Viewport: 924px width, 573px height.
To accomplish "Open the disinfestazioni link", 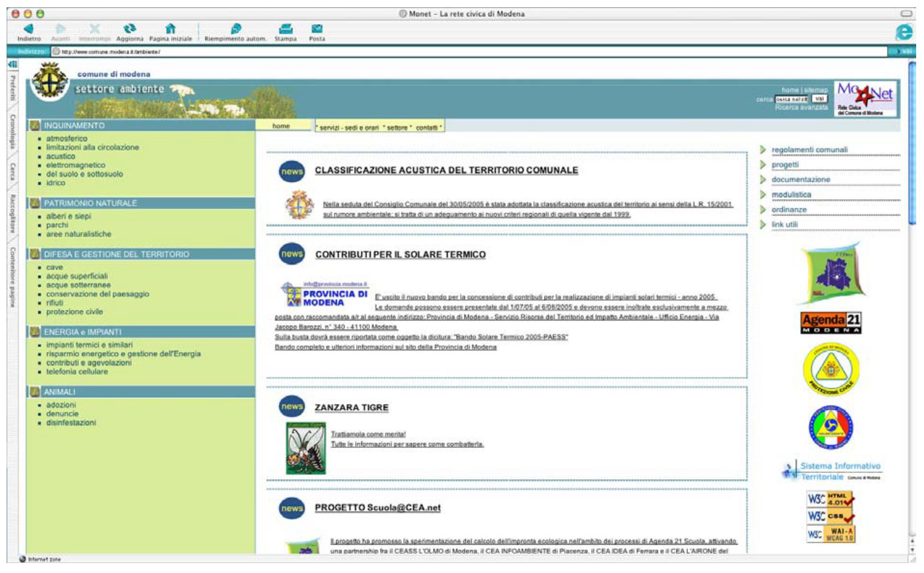I will point(71,423).
